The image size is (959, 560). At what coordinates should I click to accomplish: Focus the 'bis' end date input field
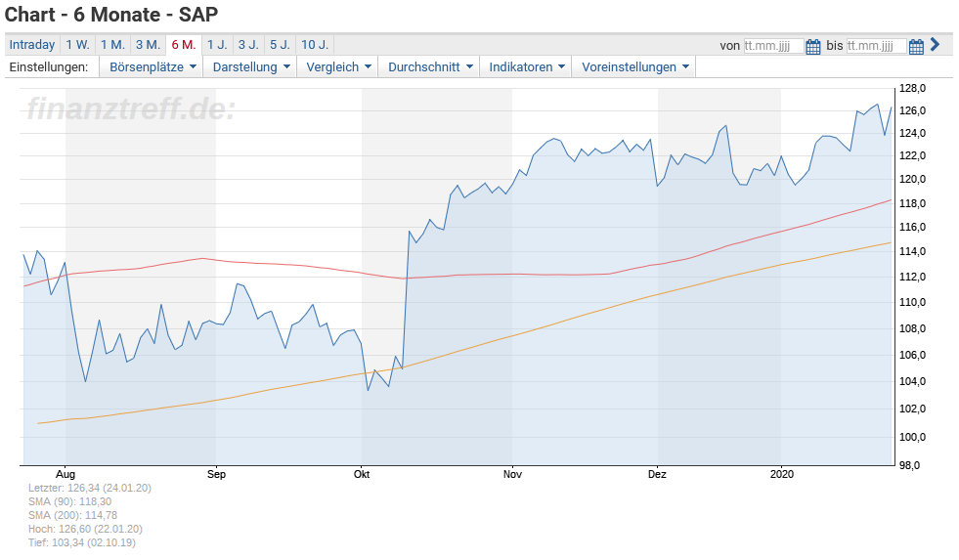coord(876,46)
